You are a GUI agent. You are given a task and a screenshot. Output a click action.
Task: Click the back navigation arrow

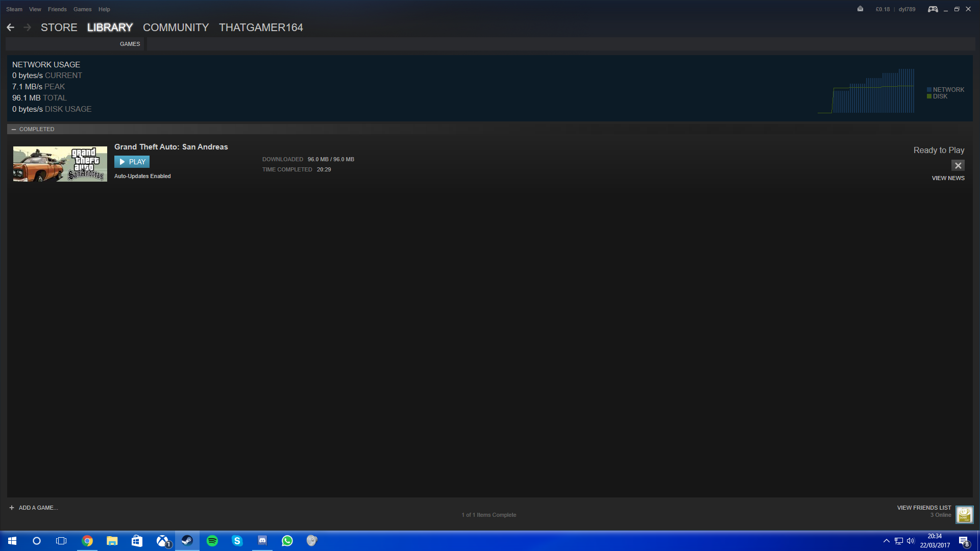click(x=10, y=28)
